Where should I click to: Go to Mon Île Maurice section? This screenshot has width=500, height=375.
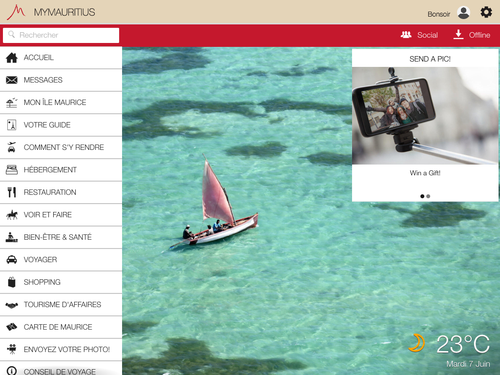point(61,102)
